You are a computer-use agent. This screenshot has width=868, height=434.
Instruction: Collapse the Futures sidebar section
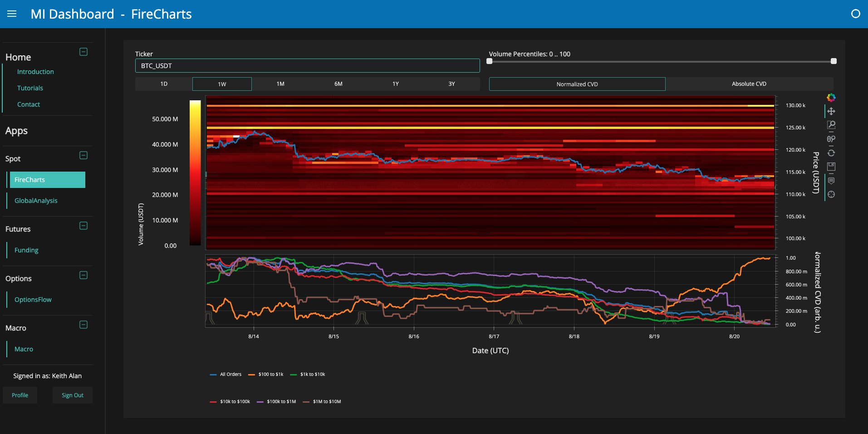(83, 226)
